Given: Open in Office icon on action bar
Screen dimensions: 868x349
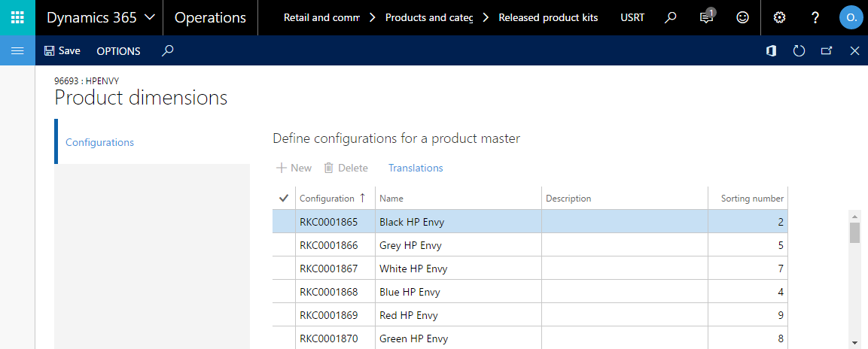Looking at the screenshot, I should pyautogui.click(x=771, y=51).
